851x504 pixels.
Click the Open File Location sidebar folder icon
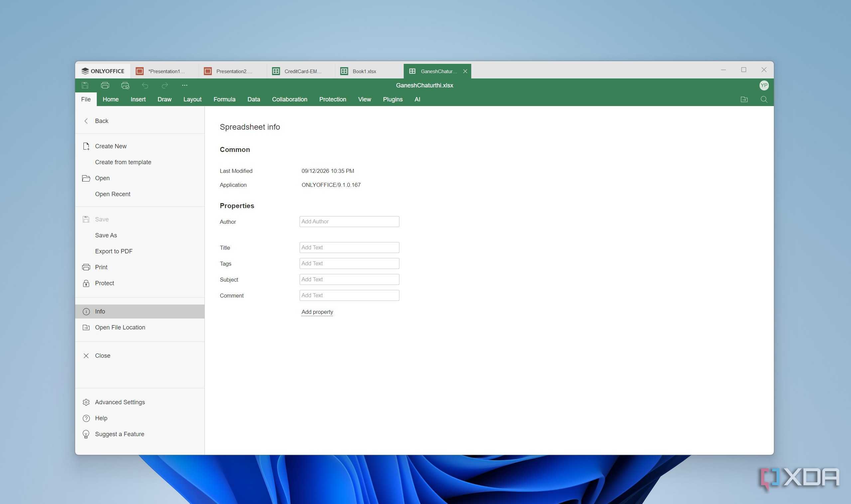coord(86,327)
